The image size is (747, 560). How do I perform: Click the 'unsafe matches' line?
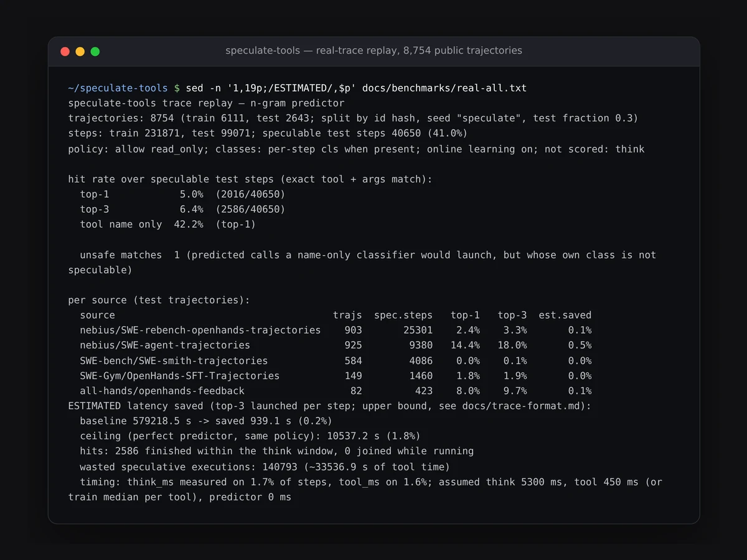pyautogui.click(x=362, y=263)
